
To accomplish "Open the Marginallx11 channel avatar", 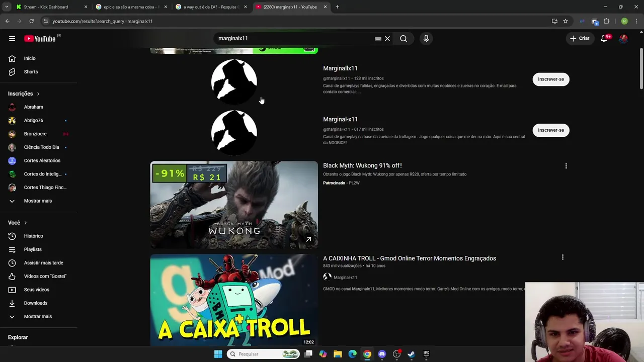I will point(234,82).
